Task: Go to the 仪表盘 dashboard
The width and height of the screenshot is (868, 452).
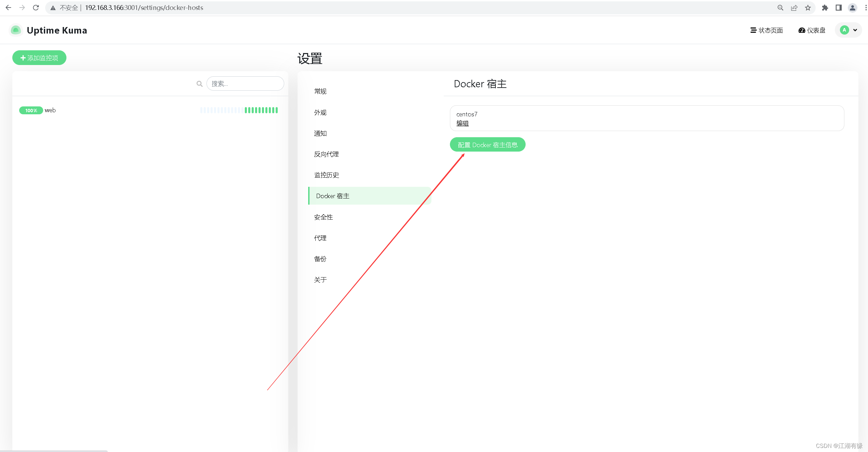Action: tap(812, 30)
